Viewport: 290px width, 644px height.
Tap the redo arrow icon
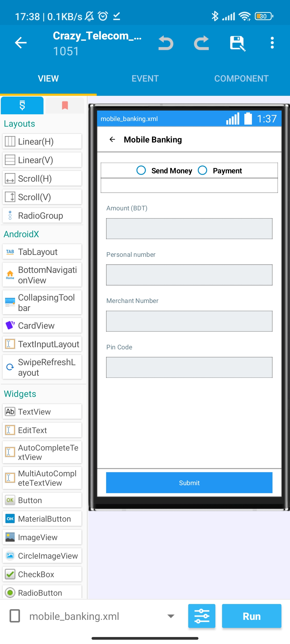(201, 43)
